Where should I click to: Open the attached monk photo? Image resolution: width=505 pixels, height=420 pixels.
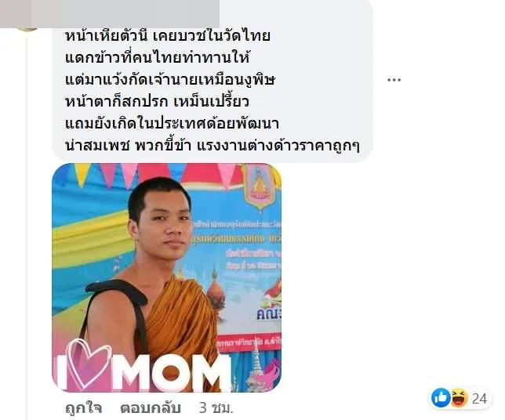pos(166,277)
